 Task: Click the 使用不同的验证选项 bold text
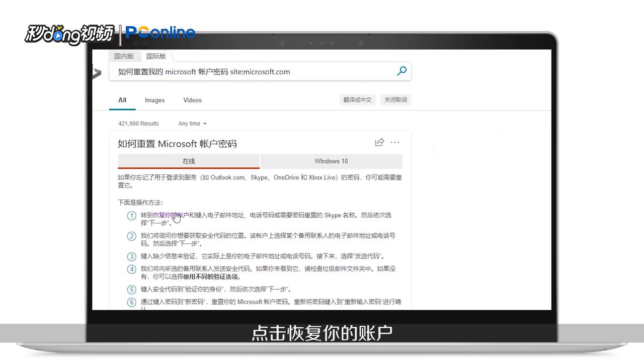pyautogui.click(x=212, y=277)
